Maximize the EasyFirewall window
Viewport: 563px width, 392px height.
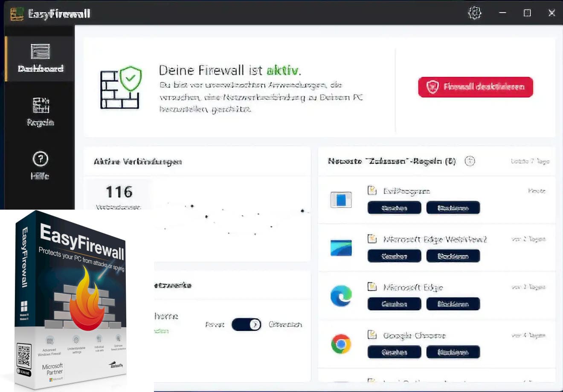click(x=527, y=13)
